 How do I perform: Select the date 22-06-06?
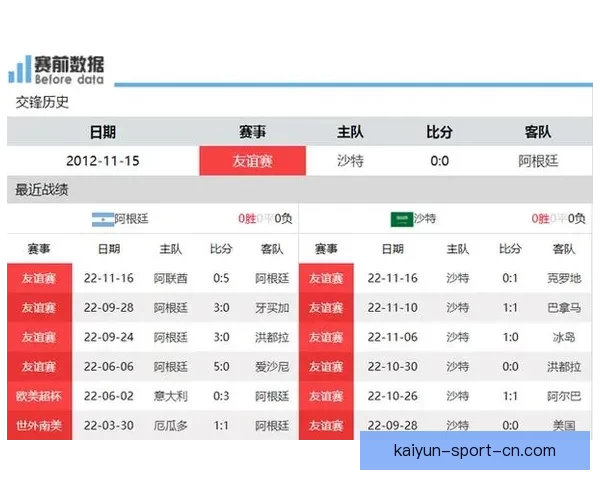pyautogui.click(x=109, y=367)
